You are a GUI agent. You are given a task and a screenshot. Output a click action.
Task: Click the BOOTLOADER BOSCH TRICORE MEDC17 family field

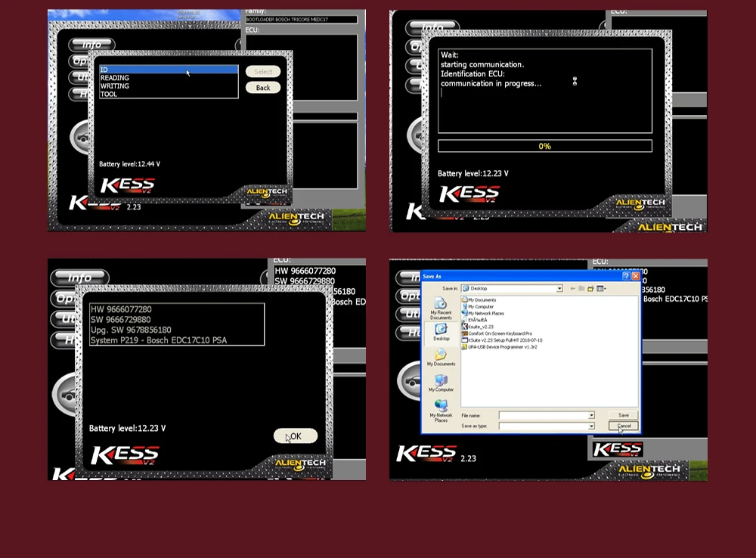(x=302, y=20)
